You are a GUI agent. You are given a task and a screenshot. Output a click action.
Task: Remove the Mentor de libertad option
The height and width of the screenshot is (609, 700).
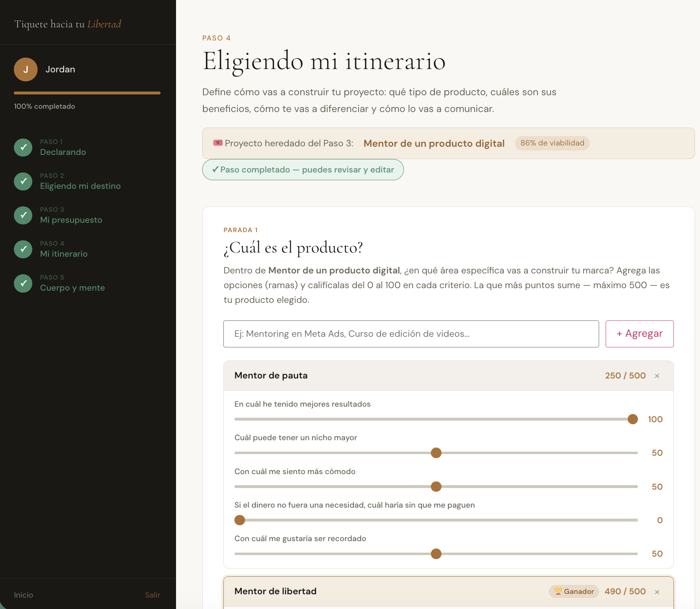(657, 592)
